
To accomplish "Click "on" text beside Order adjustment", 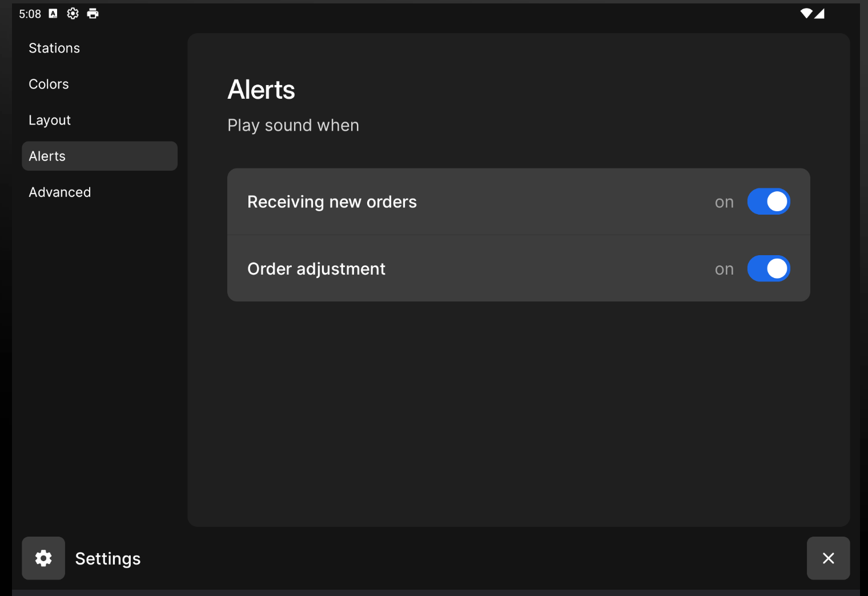I will click(x=724, y=269).
